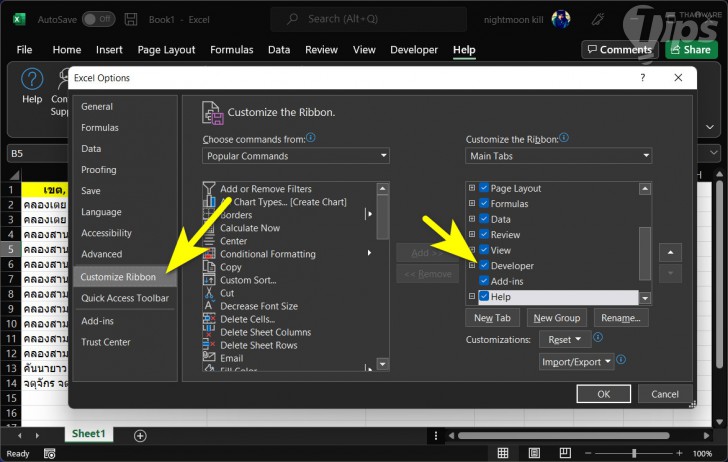
Task: Click the Help icon in the ribbon
Action: click(x=32, y=79)
